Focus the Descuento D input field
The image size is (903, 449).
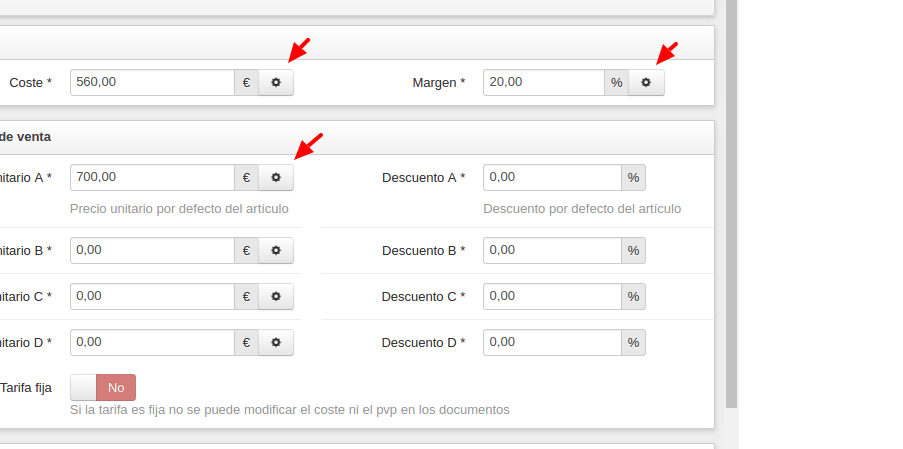coord(552,343)
